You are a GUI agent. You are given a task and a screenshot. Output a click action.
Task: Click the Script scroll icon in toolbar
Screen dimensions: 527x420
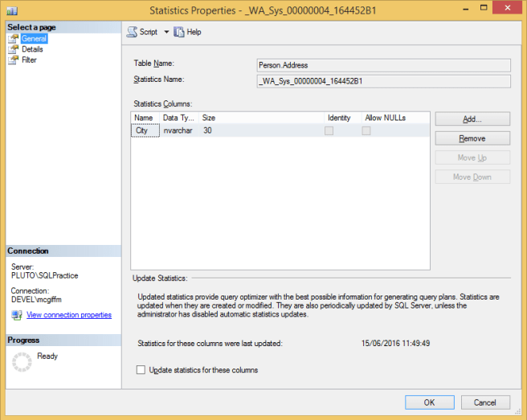click(x=132, y=32)
